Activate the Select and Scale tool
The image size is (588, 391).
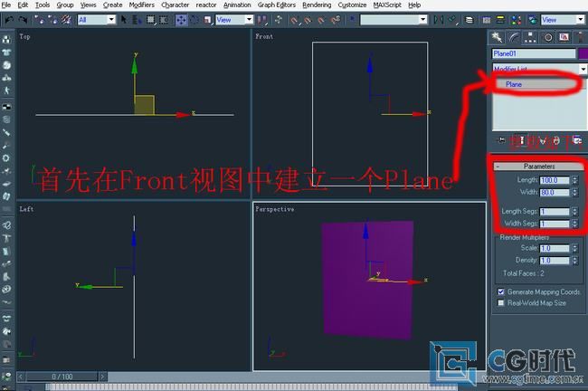click(207, 20)
